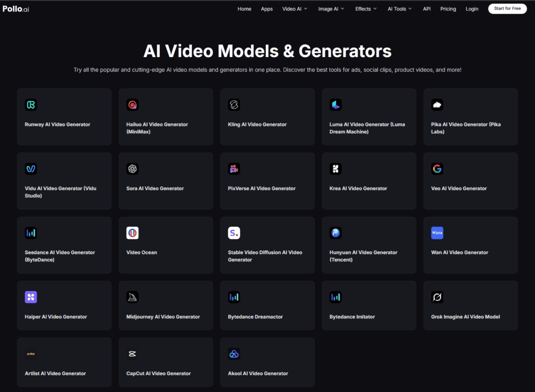This screenshot has width=535, height=392.
Task: Click the Bytedance Dreamactor logo icon
Action: pyautogui.click(x=234, y=297)
